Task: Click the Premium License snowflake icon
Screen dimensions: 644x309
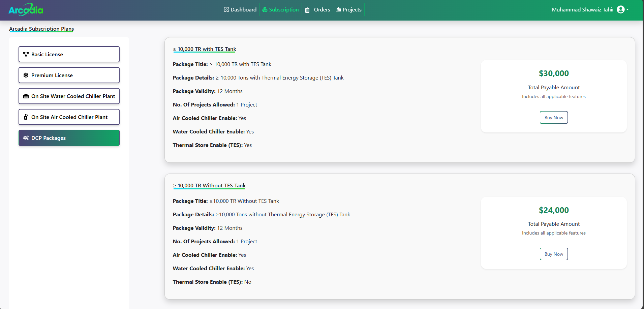Action: click(x=26, y=75)
